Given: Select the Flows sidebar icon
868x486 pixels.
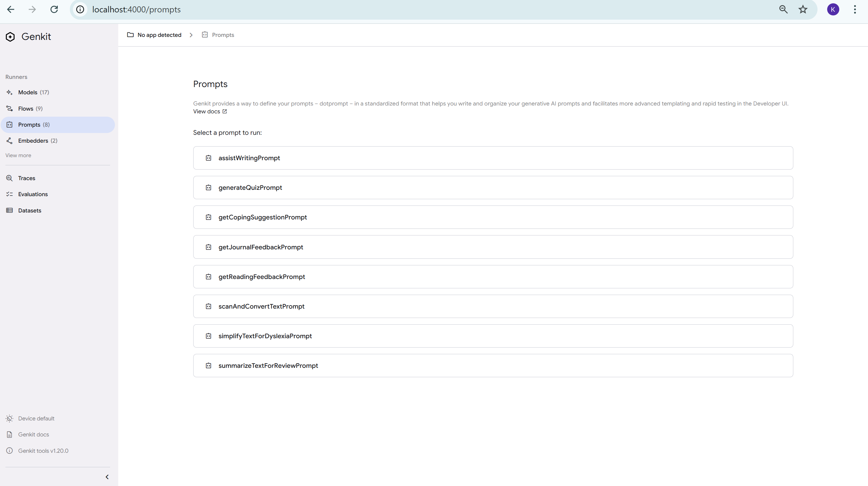Looking at the screenshot, I should tap(9, 109).
